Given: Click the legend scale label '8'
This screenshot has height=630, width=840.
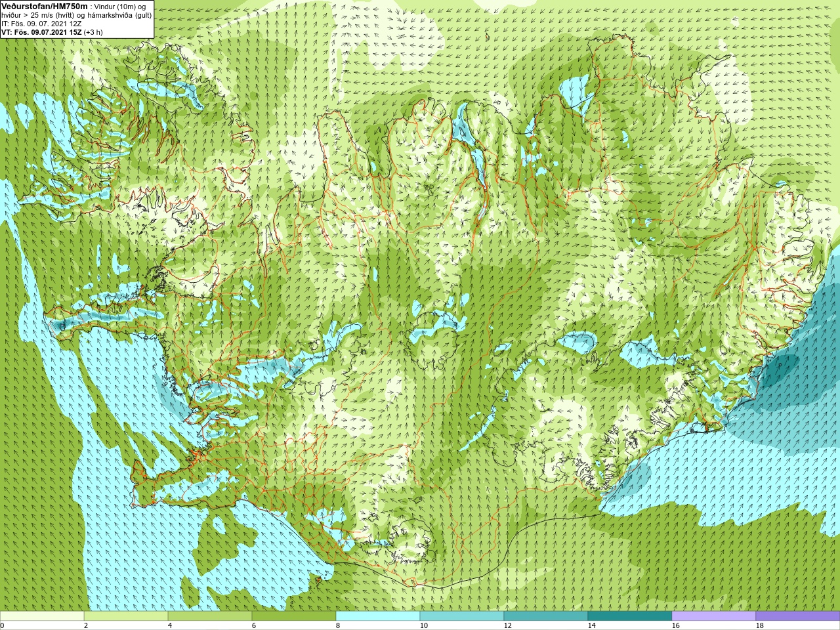Looking at the screenshot, I should click(338, 625).
